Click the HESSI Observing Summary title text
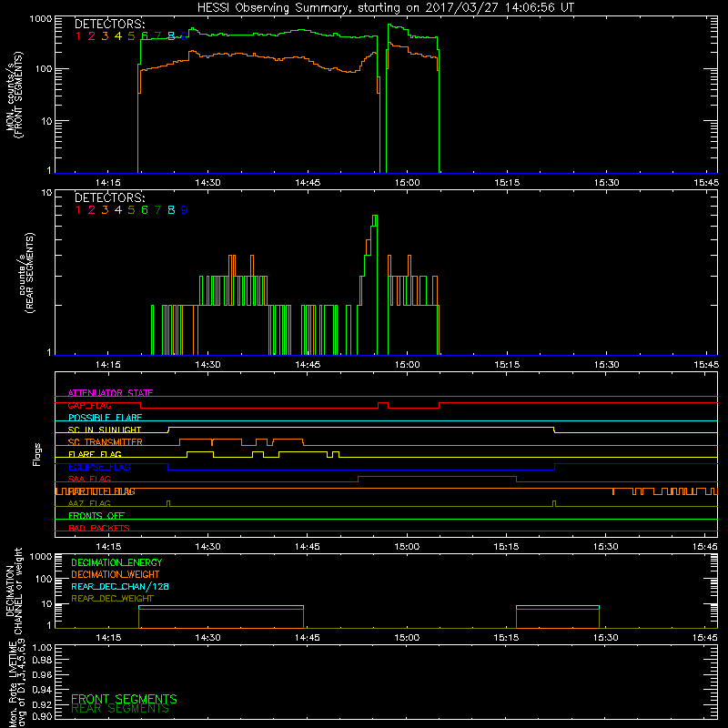Image resolution: width=728 pixels, height=728 pixels. coord(386,7)
